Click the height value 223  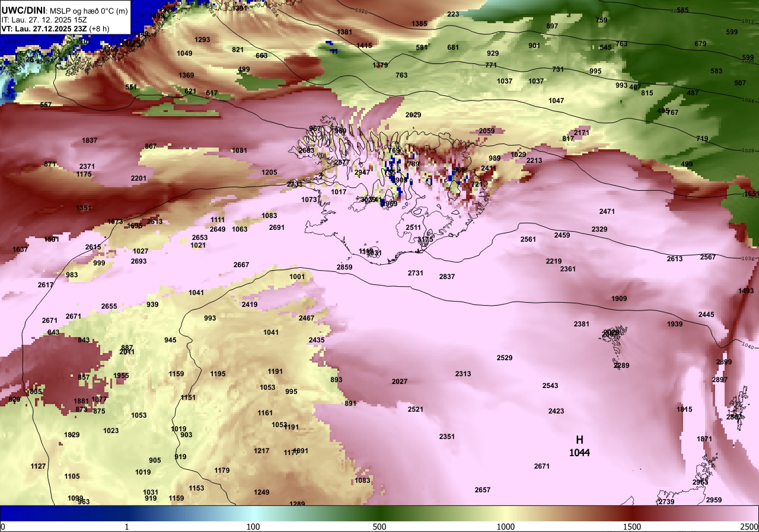pyautogui.click(x=453, y=14)
